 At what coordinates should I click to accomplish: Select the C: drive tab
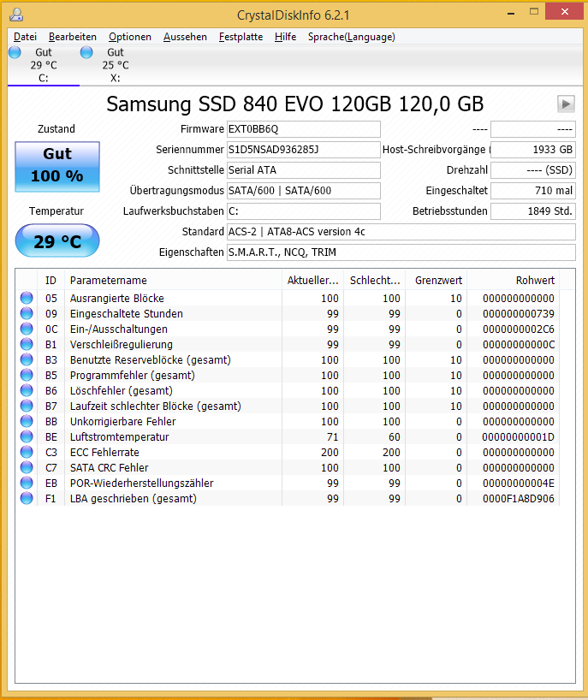pos(44,65)
